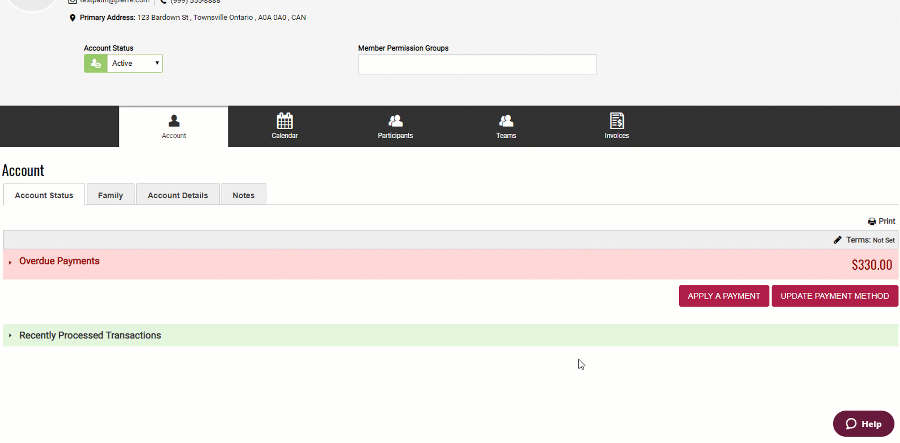
Task: Switch to the Account Details tab
Action: pyautogui.click(x=177, y=195)
